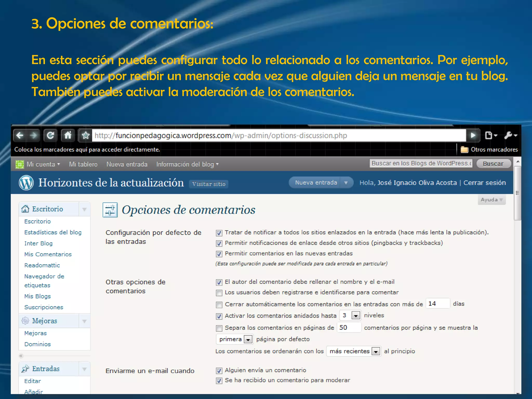Open Navegador de etiquetas link

pos(44,281)
